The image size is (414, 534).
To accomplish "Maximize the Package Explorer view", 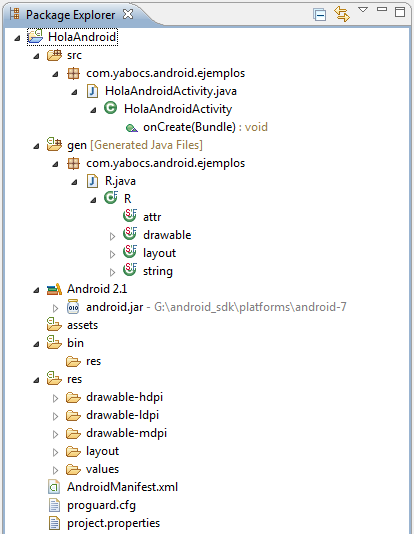I will 400,12.
